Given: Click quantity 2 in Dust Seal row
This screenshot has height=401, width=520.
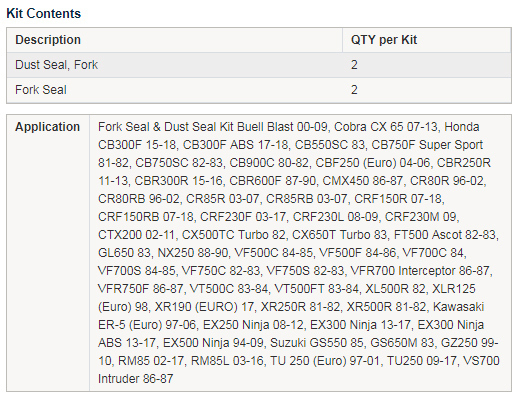Looking at the screenshot, I should (354, 65).
